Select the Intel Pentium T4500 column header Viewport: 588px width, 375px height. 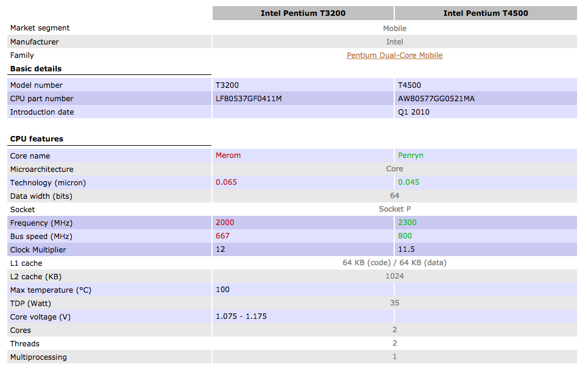(486, 13)
